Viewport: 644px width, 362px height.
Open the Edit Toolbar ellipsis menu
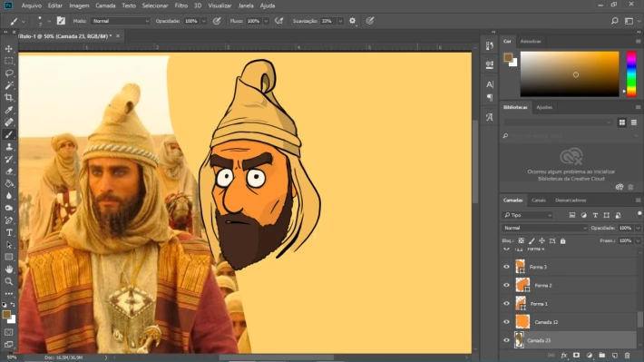pyautogui.click(x=9, y=294)
